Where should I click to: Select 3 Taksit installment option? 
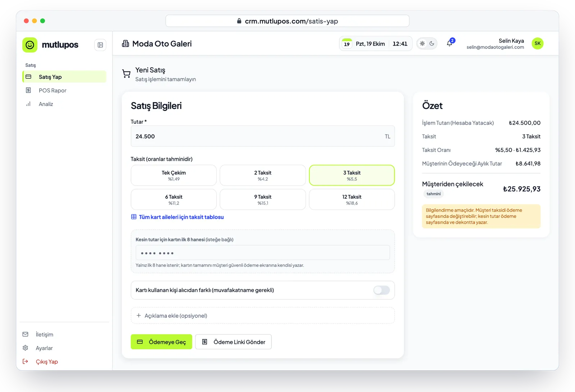click(352, 175)
